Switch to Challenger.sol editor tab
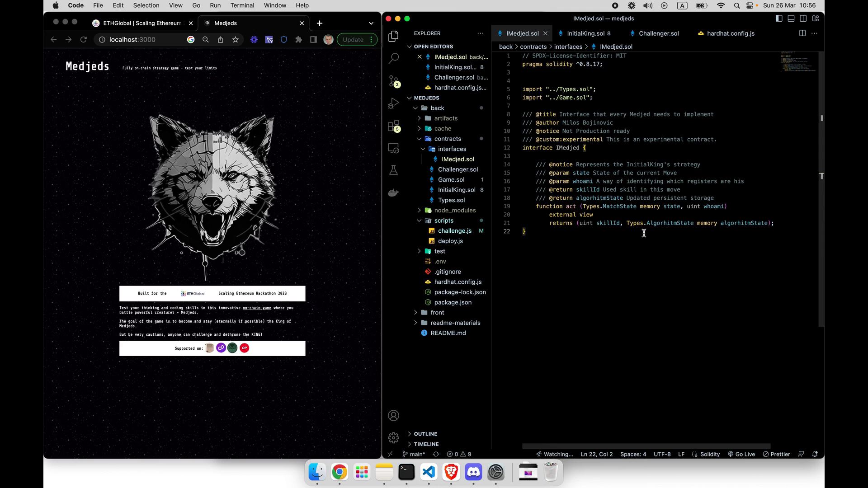 click(658, 33)
